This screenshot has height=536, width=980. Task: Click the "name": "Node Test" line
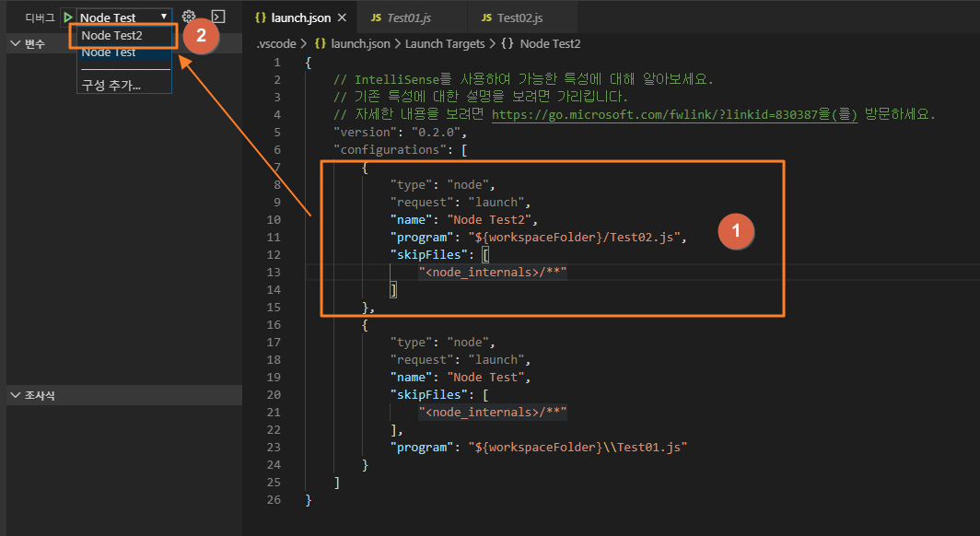tap(460, 378)
